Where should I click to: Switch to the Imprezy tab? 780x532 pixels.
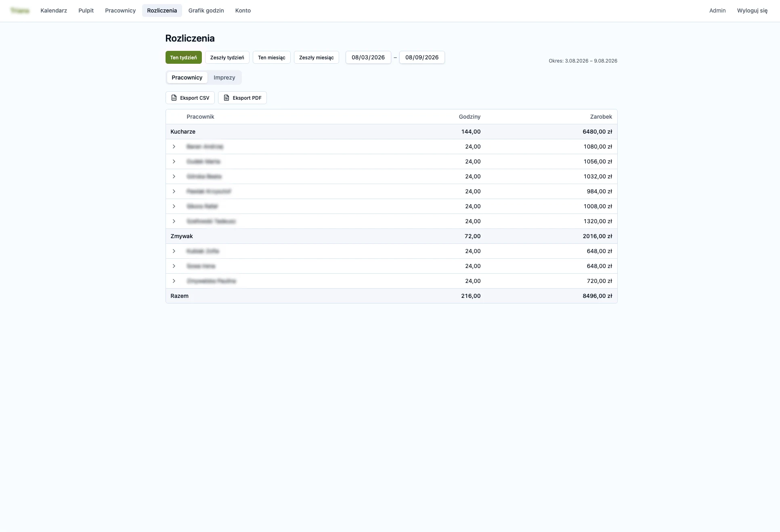point(224,77)
